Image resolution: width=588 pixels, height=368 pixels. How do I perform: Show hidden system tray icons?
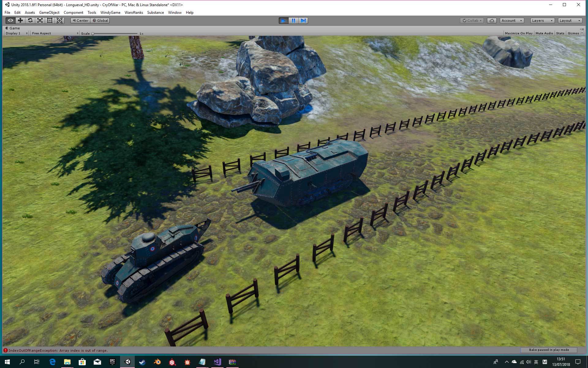(x=507, y=362)
